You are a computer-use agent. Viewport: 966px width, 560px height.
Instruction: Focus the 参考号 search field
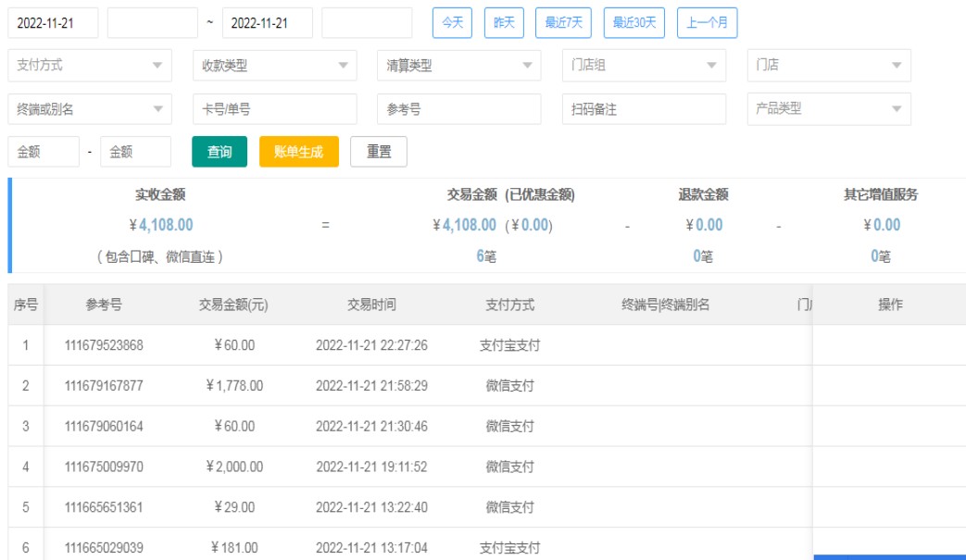click(459, 109)
